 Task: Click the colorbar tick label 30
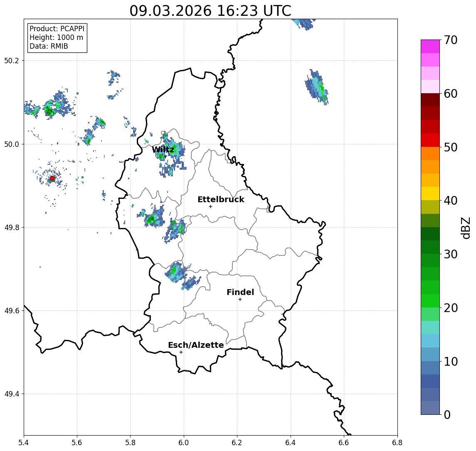450,254
